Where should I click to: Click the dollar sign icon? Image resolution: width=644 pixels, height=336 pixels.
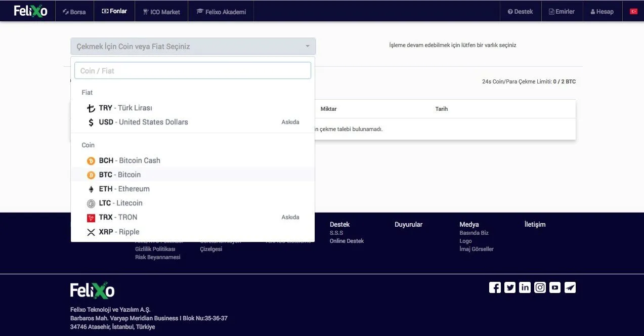point(91,122)
